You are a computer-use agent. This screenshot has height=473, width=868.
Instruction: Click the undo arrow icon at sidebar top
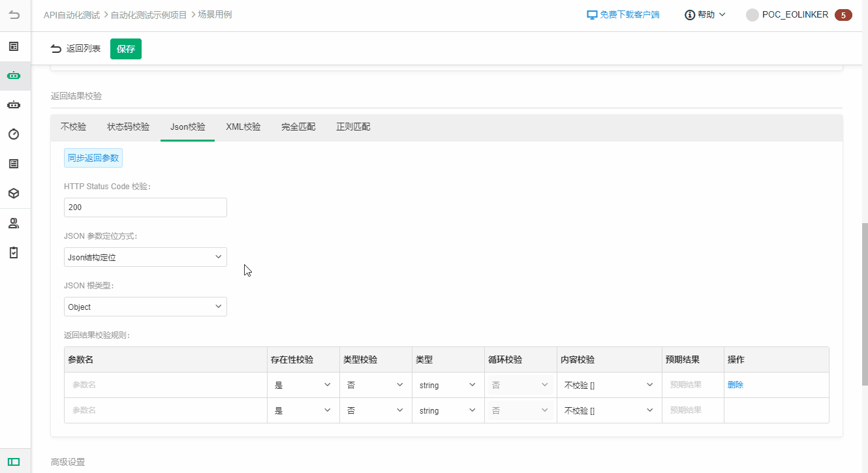14,15
